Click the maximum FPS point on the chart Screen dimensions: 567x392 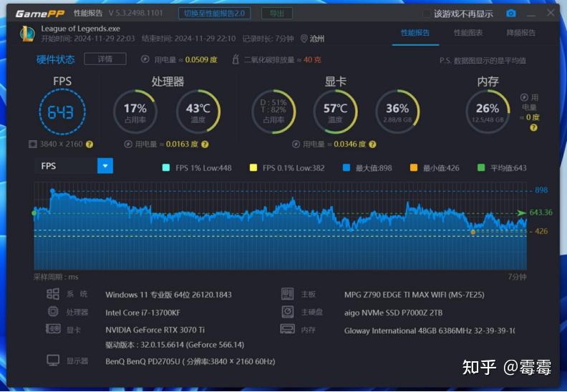[53, 190]
